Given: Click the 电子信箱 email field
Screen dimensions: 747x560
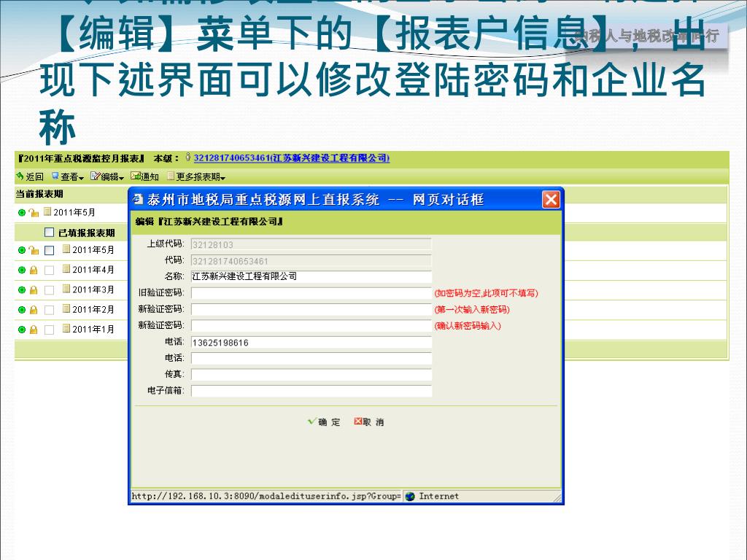Looking at the screenshot, I should point(311,391).
